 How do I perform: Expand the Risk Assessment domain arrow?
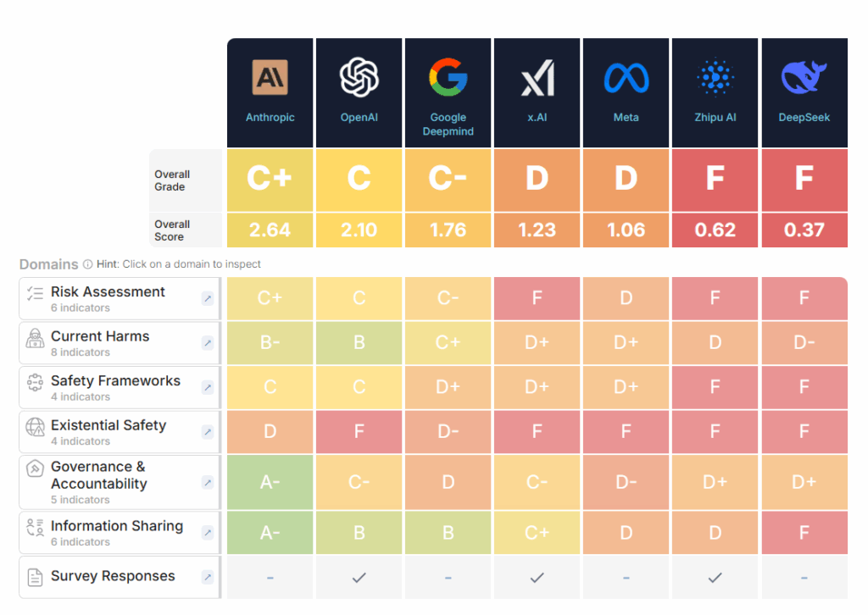tap(208, 298)
